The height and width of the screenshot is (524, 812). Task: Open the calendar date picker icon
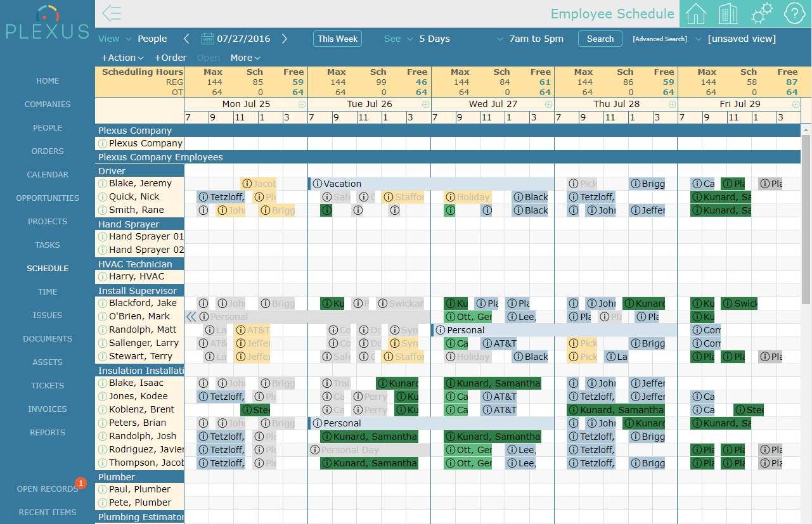208,39
